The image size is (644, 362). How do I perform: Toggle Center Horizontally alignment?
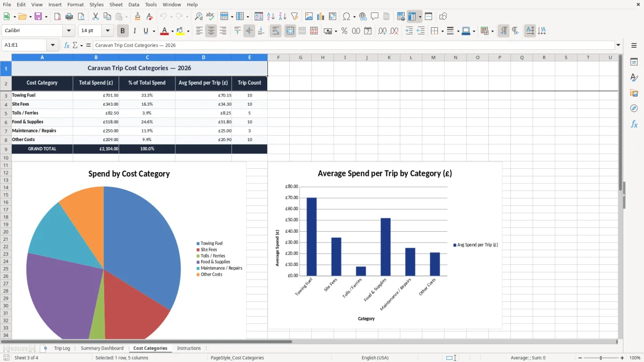click(x=211, y=31)
